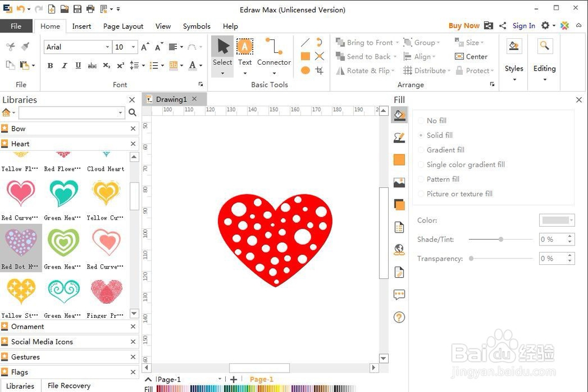This screenshot has height=392, width=588.
Task: Open the Symbols ribbon tab
Action: (196, 26)
